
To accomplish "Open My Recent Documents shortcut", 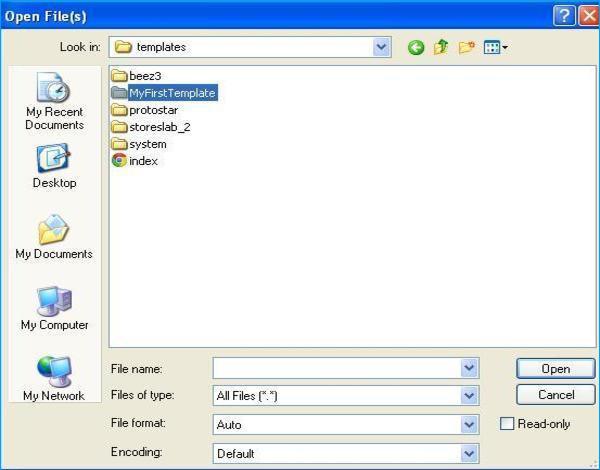I will click(x=54, y=102).
